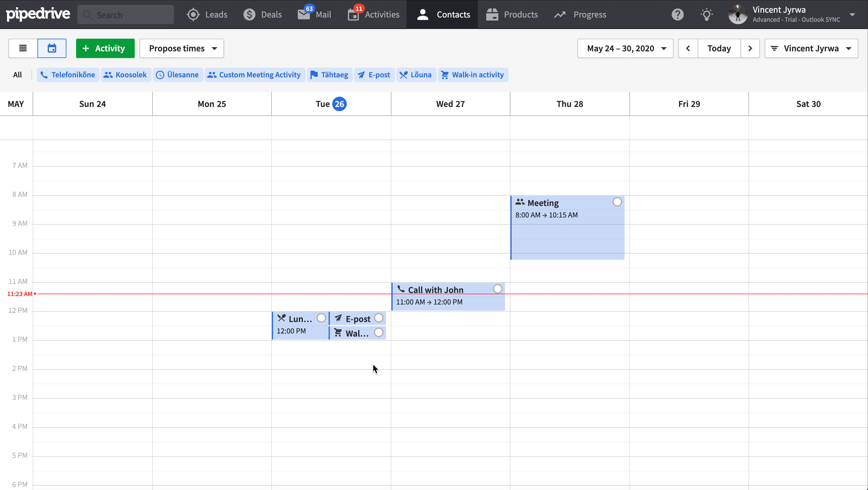This screenshot has height=490, width=868.
Task: Open Mail with 63 badge
Action: click(x=314, y=15)
